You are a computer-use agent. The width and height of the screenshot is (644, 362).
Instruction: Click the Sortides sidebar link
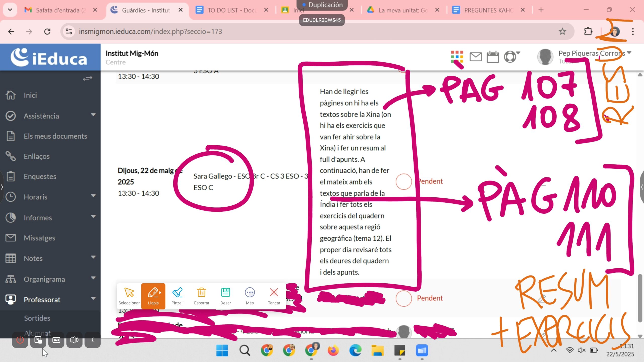pos(37,318)
